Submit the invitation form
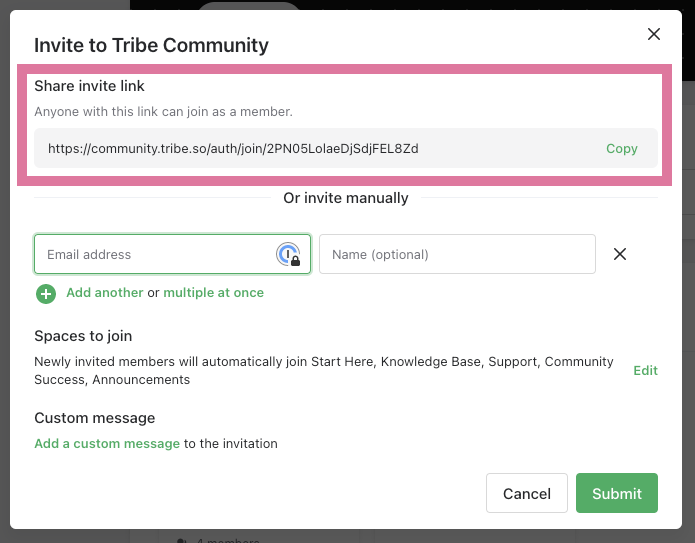This screenshot has height=543, width=695. (617, 493)
